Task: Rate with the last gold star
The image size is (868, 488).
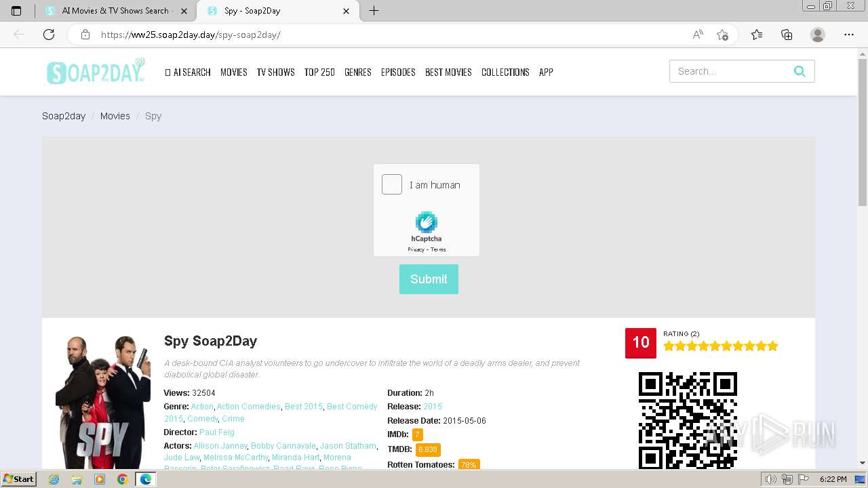Action: (x=772, y=346)
